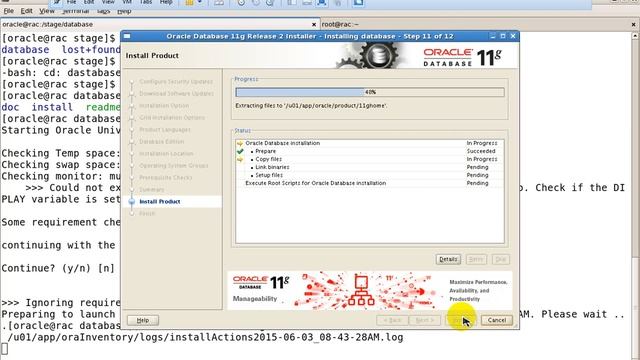This screenshot has width=640, height=360.
Task: Click the disabled Retry button
Action: coord(476,259)
